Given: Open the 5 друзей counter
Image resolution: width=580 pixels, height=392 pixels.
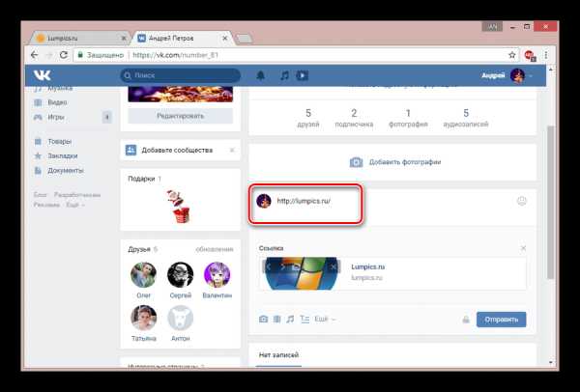Looking at the screenshot, I should point(308,118).
